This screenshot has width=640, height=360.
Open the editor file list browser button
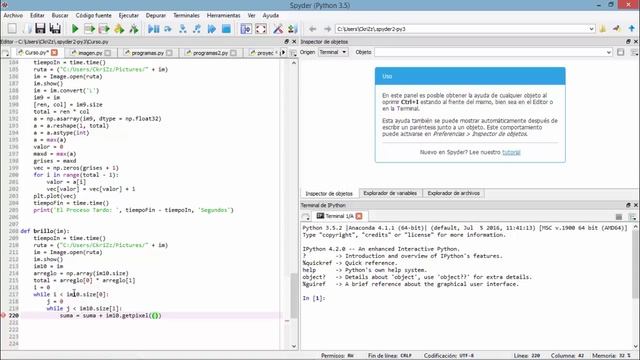[5, 53]
